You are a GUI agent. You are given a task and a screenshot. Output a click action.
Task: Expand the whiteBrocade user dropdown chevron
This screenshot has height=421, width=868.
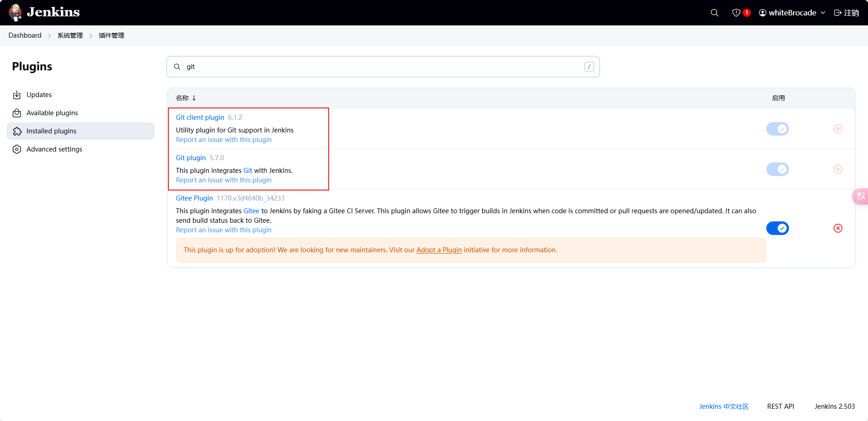(x=823, y=13)
